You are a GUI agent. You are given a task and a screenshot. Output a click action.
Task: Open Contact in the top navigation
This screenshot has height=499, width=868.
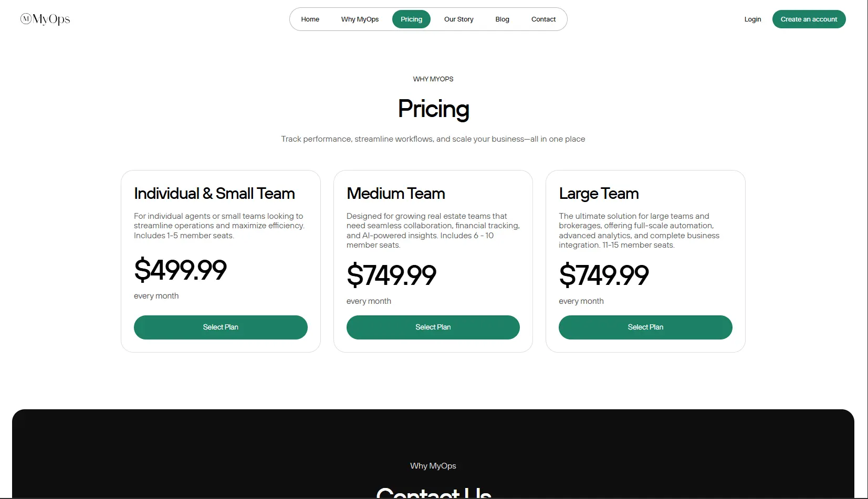(543, 19)
